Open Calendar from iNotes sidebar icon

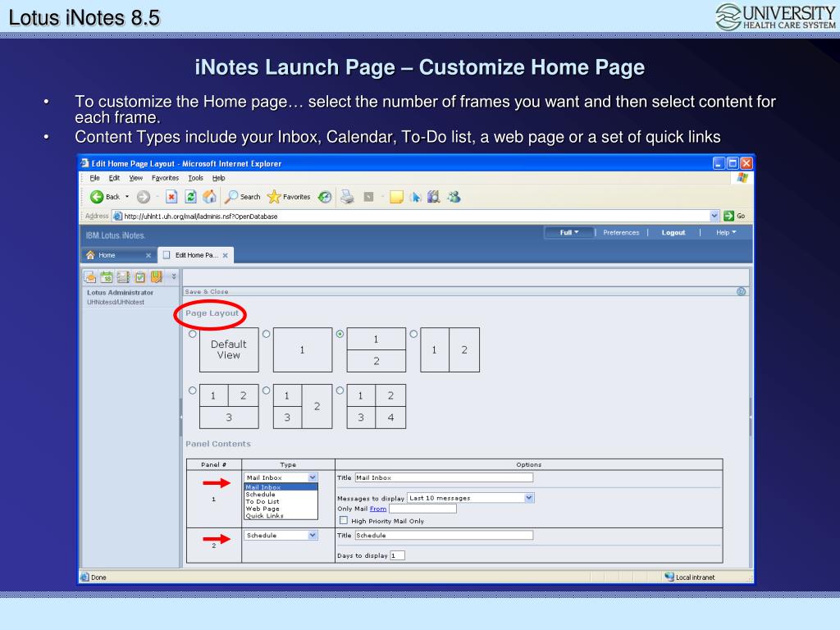click(107, 277)
